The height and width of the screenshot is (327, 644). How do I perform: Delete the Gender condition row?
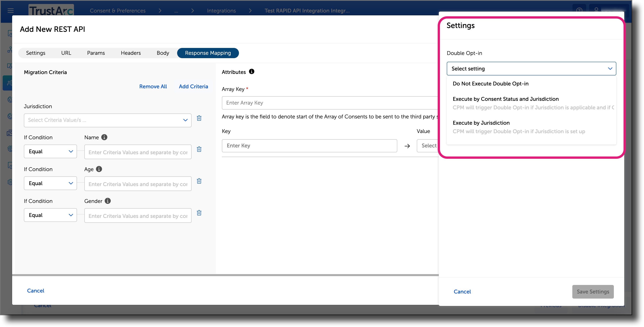coord(199,213)
